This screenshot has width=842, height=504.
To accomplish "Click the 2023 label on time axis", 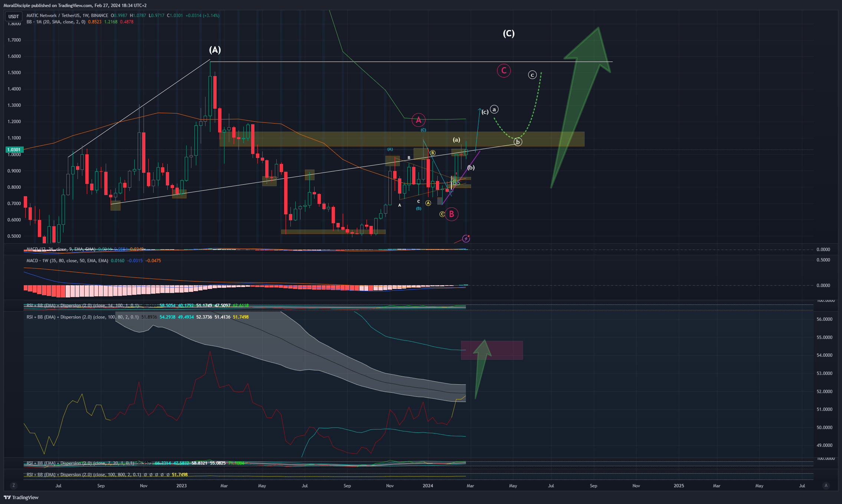I will click(x=182, y=486).
